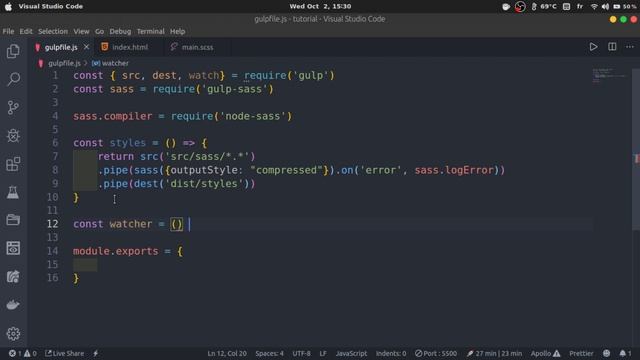This screenshot has width=640, height=360.
Task: Open the volume icon in system bar
Action: pyautogui.click(x=605, y=7)
